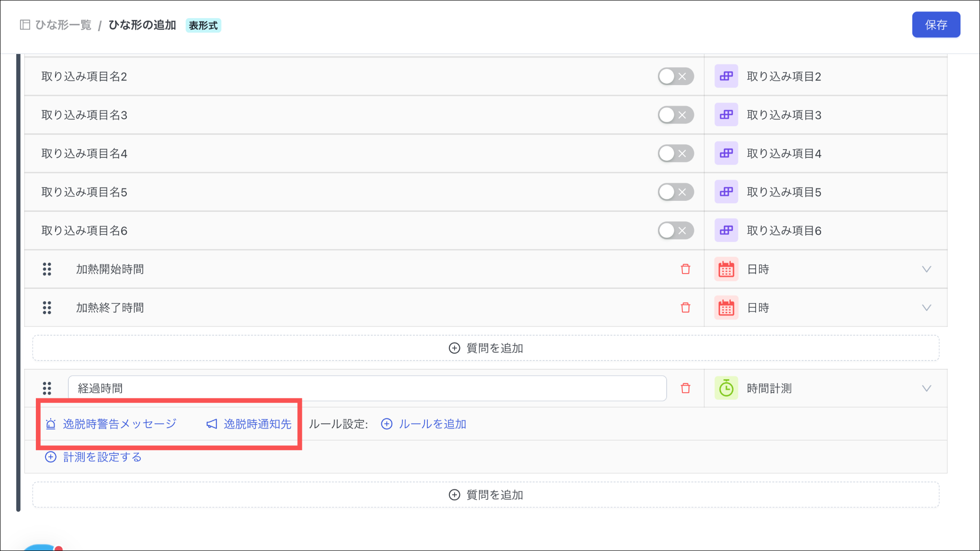The width and height of the screenshot is (980, 551).
Task: Delete the 加熱終了時間 row via trash icon
Action: [685, 308]
